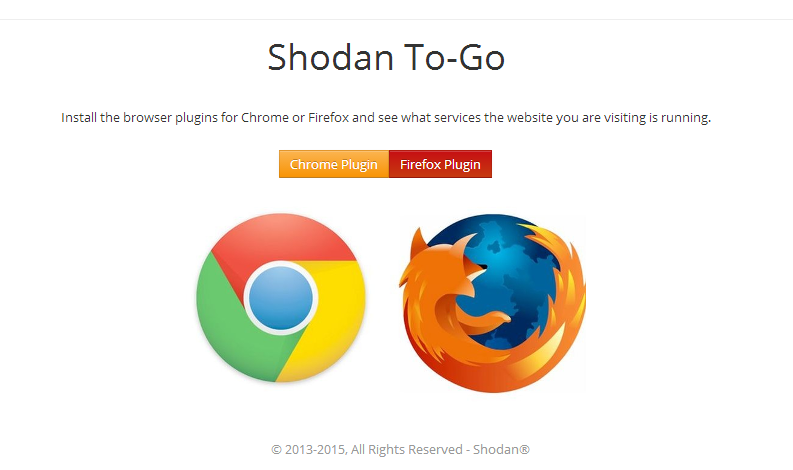Click the All Rights Reserved footer text
The width and height of the screenshot is (793, 470).
click(x=407, y=449)
